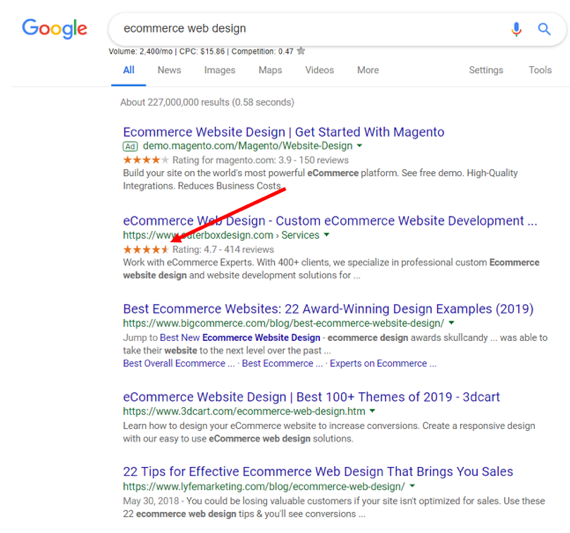Click the 'Best Overall Ecommerce ...' sitelink
This screenshot has height=533, width=570.
tap(179, 364)
